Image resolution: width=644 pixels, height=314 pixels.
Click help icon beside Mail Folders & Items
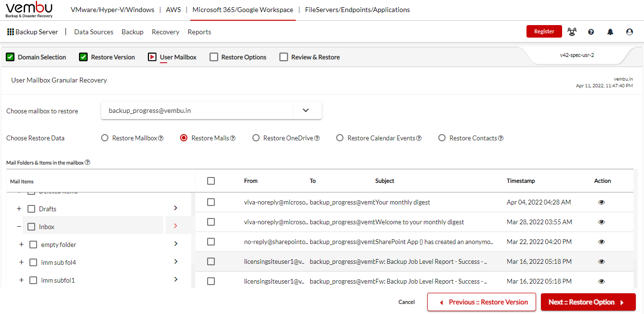88,163
